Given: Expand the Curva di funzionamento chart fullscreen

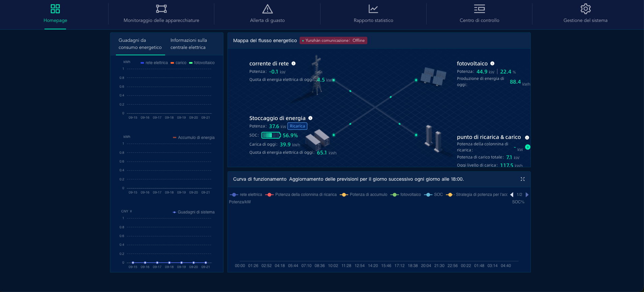Looking at the screenshot, I should pyautogui.click(x=523, y=179).
